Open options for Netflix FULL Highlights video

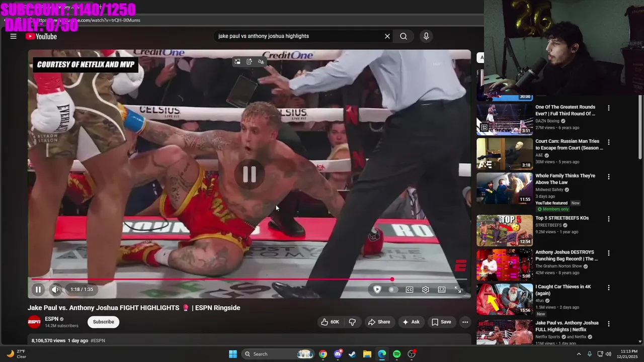[609, 324]
